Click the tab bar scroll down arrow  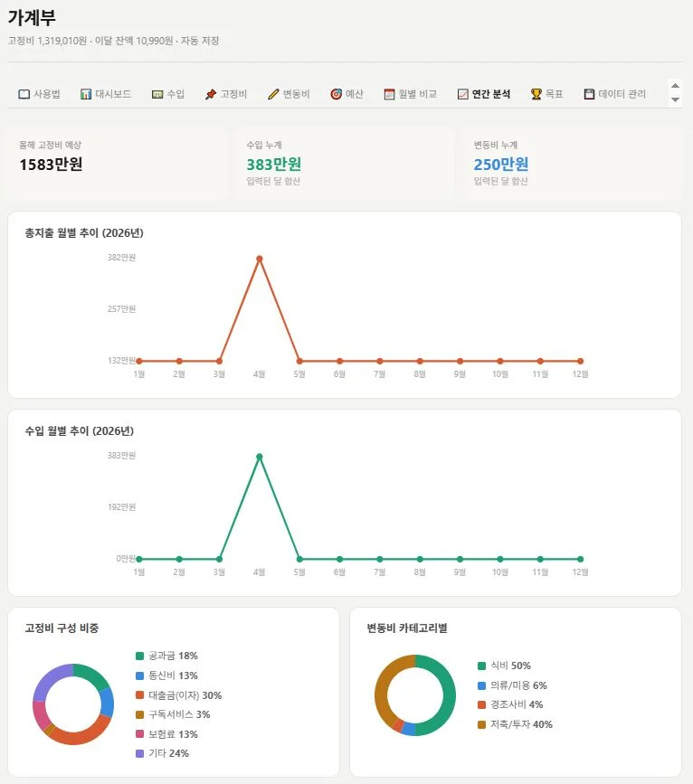point(675,100)
